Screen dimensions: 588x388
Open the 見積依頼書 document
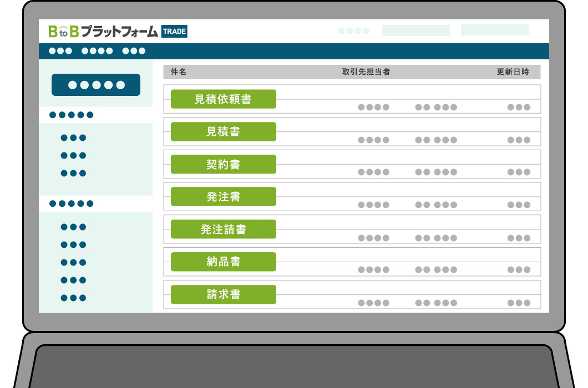(x=224, y=99)
